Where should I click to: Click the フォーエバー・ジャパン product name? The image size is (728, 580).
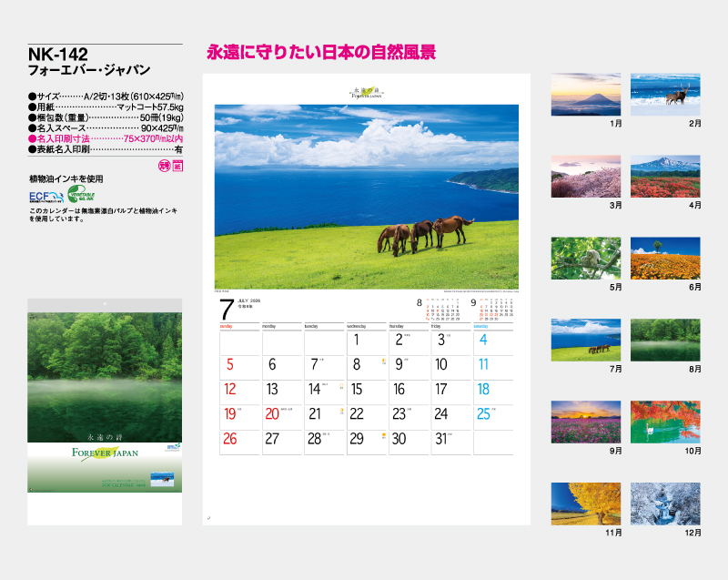click(x=89, y=70)
